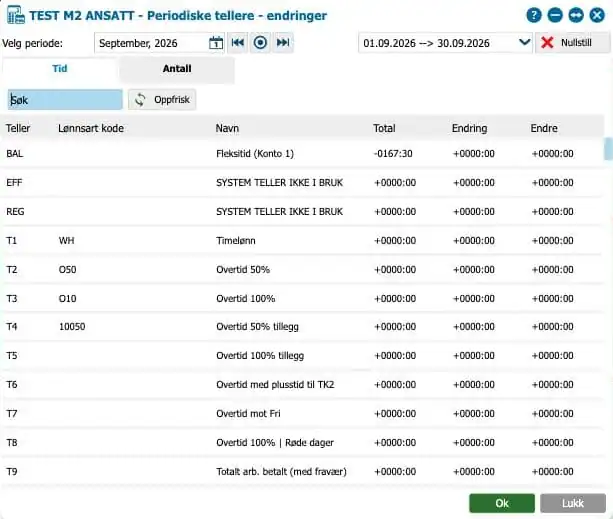Click the Total column header
This screenshot has width=613, height=519.
click(384, 128)
